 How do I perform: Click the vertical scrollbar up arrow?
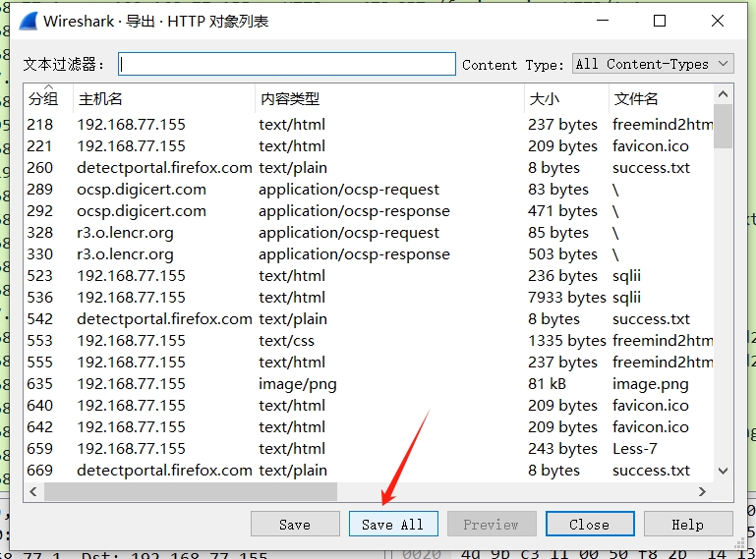[723, 94]
